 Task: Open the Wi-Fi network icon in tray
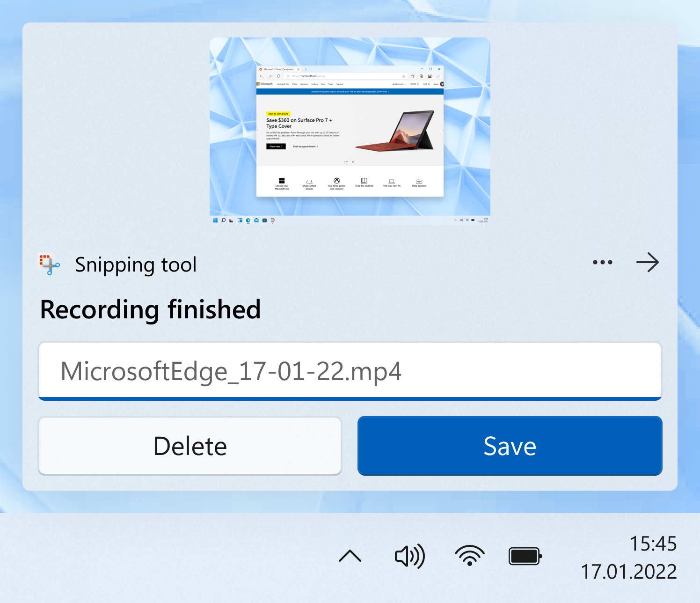[469, 556]
